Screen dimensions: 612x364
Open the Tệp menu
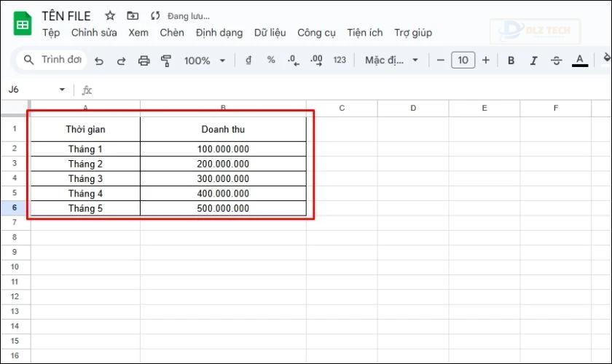pyautogui.click(x=51, y=33)
